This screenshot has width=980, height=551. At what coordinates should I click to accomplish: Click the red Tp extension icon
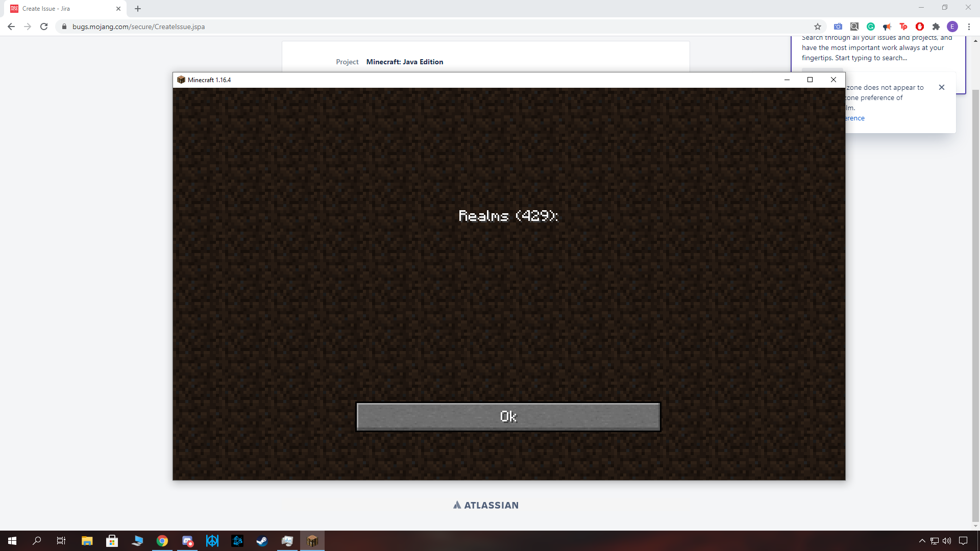(903, 27)
